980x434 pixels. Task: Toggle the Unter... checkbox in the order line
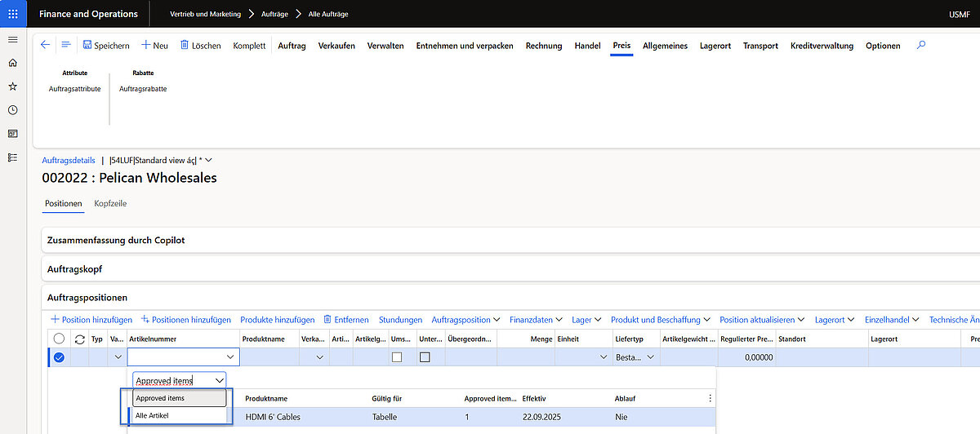425,357
